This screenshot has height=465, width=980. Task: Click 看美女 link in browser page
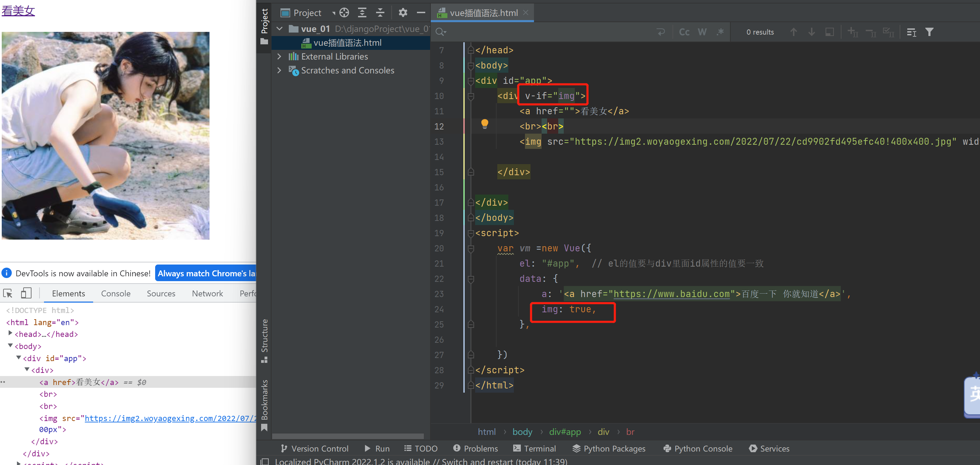[18, 10]
